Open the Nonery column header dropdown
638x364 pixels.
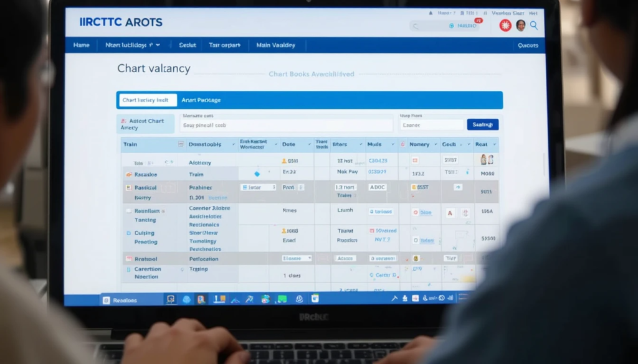pos(434,144)
